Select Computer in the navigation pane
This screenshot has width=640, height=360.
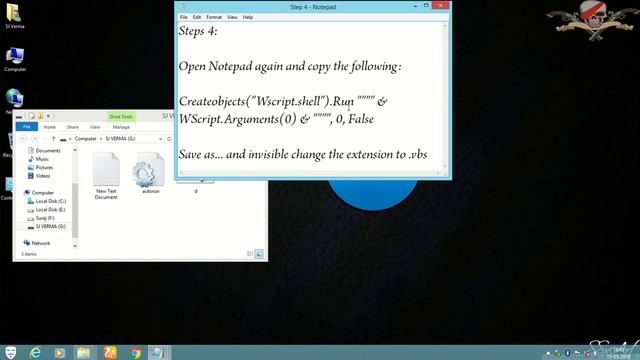(x=39, y=193)
